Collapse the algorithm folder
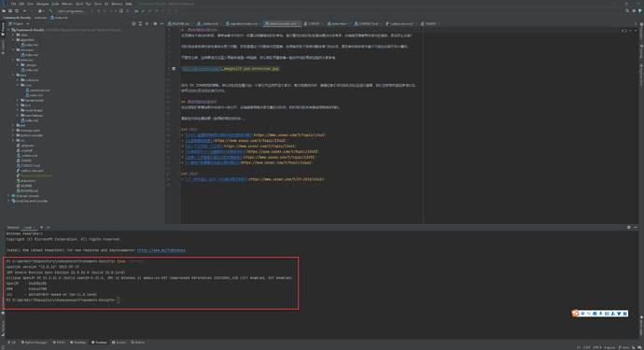The width and height of the screenshot is (644, 350). coord(13,40)
